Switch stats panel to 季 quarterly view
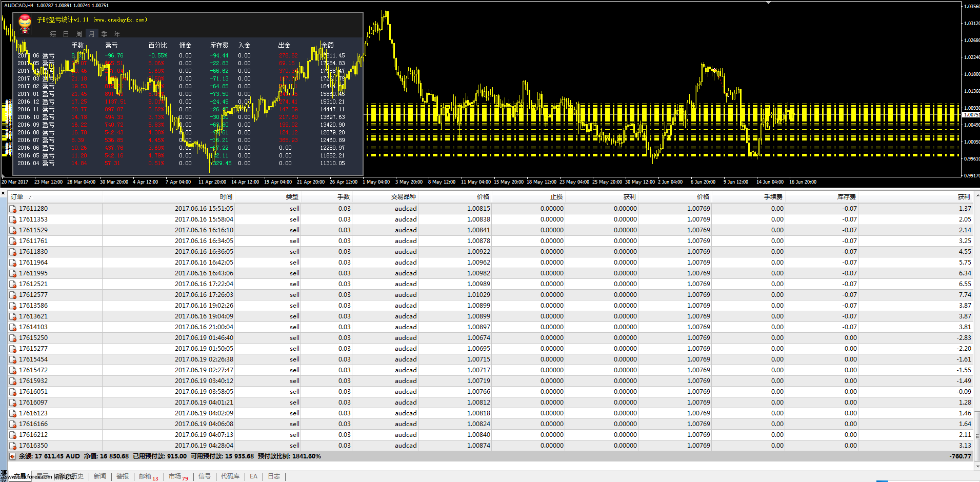This screenshot has width=980, height=482. 105,34
